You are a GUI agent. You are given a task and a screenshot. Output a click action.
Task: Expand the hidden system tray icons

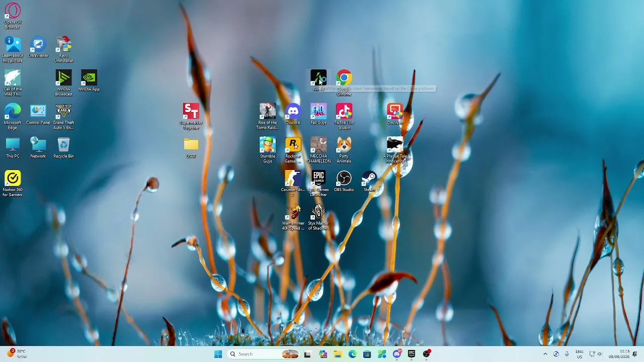click(545, 354)
